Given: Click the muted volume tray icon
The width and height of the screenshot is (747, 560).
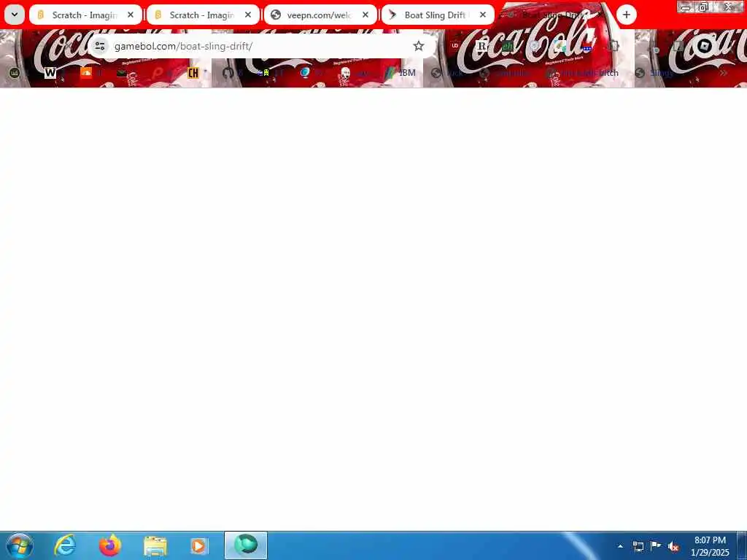Looking at the screenshot, I should coord(673,547).
